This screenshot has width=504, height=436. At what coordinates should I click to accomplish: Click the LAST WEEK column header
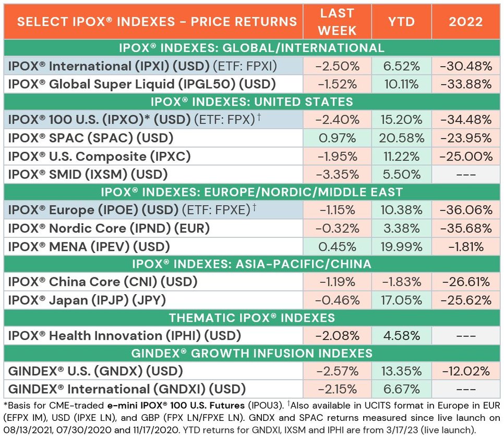pos(337,21)
